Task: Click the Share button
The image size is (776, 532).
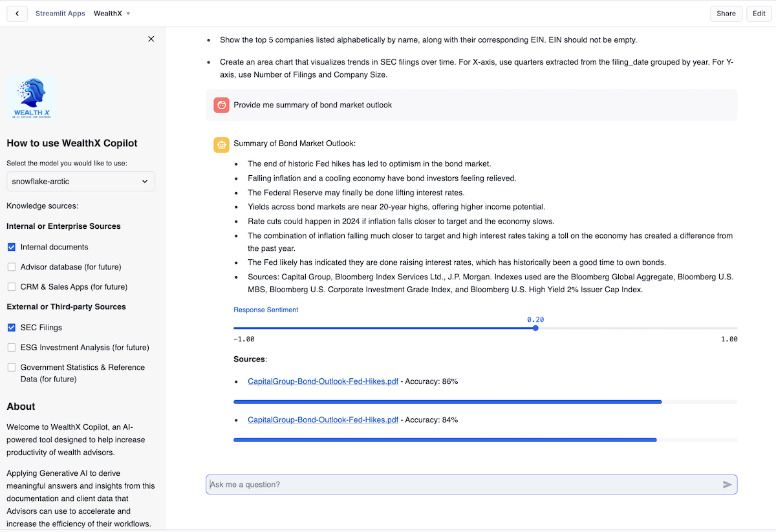Action: 726,14
